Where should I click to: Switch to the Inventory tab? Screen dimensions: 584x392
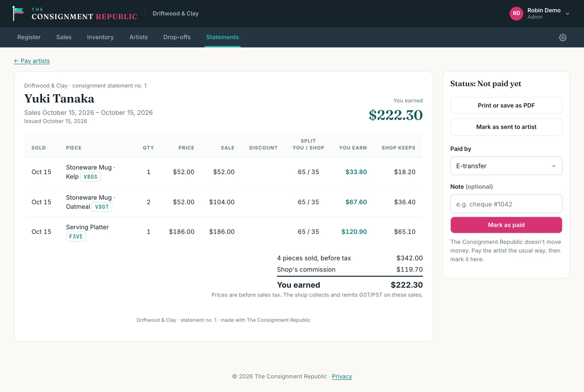100,37
